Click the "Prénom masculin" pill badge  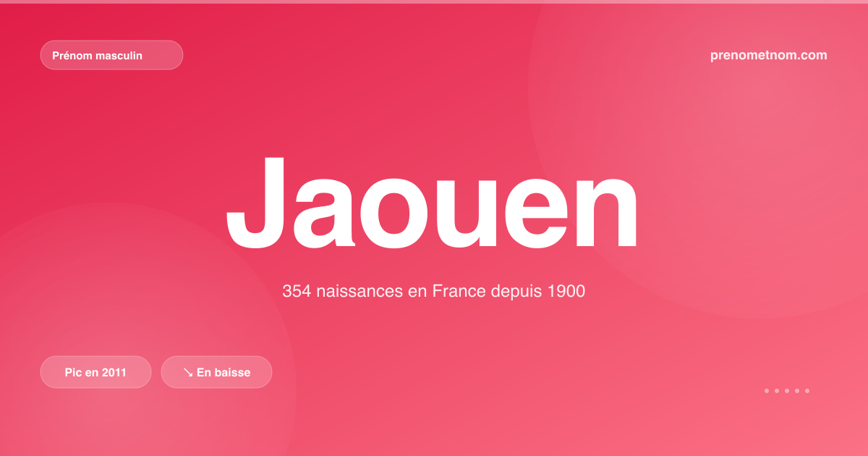click(111, 55)
